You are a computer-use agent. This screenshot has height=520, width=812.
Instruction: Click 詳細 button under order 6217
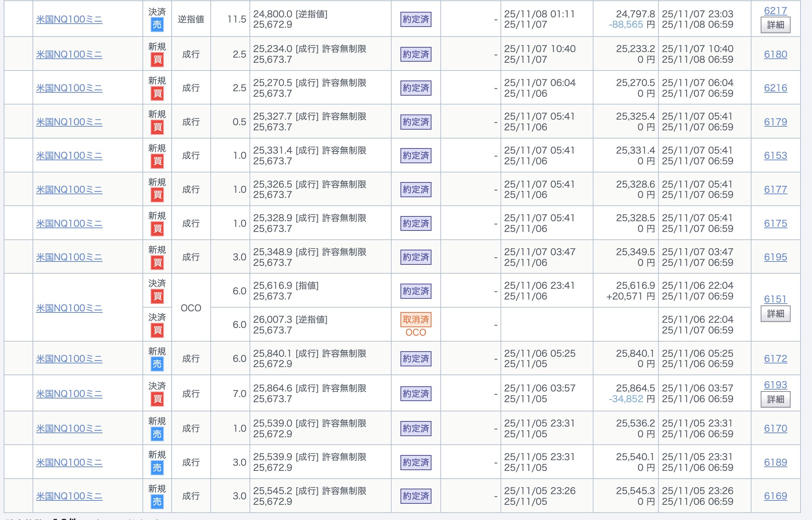[775, 25]
